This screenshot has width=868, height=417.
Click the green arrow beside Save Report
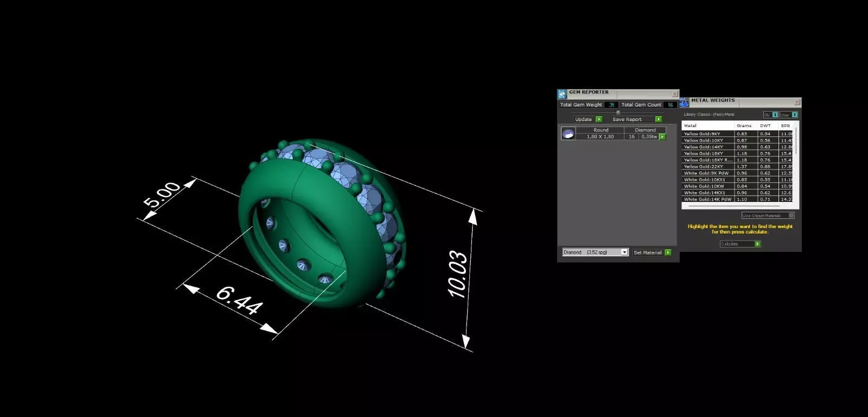(x=659, y=119)
